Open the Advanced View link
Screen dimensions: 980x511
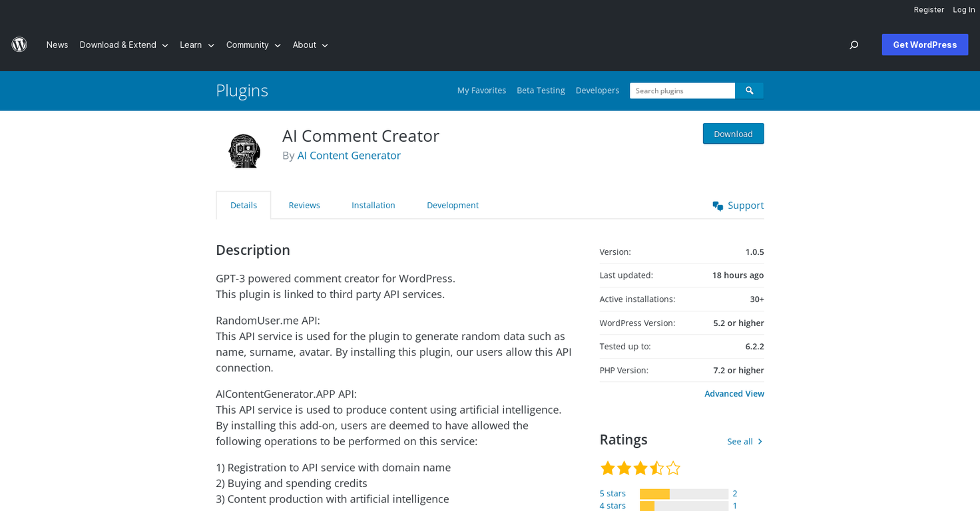point(734,393)
